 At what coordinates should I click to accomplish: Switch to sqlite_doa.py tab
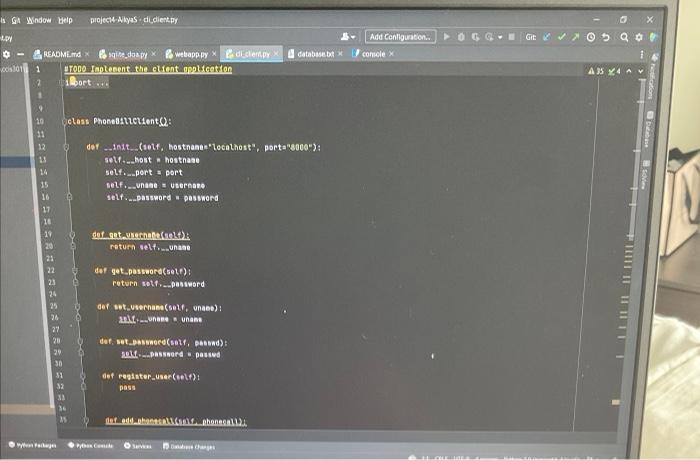123,54
